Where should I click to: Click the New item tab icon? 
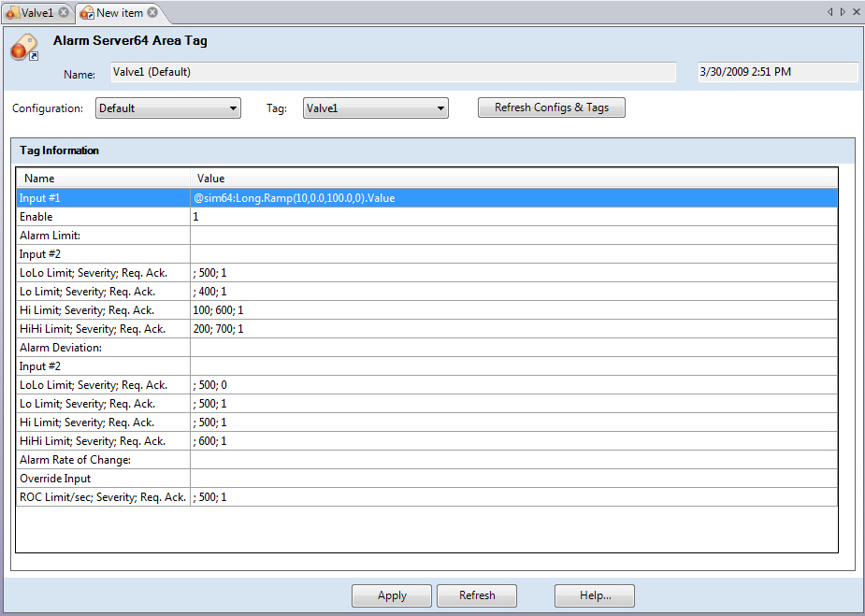[x=87, y=13]
